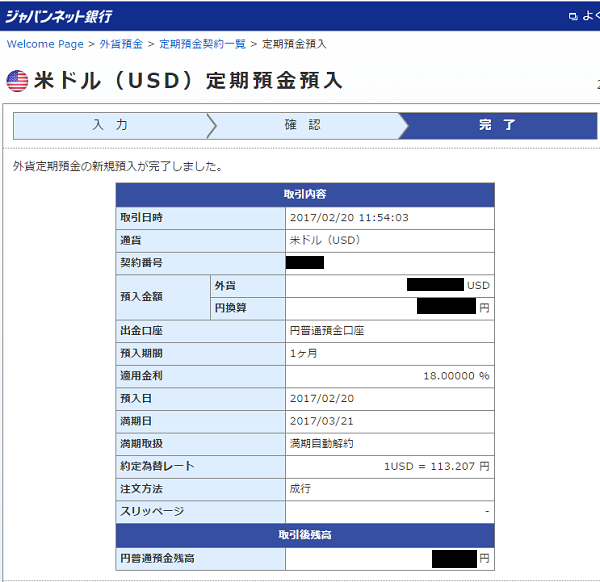Click the 預入金額 label cell

pyautogui.click(x=163, y=297)
